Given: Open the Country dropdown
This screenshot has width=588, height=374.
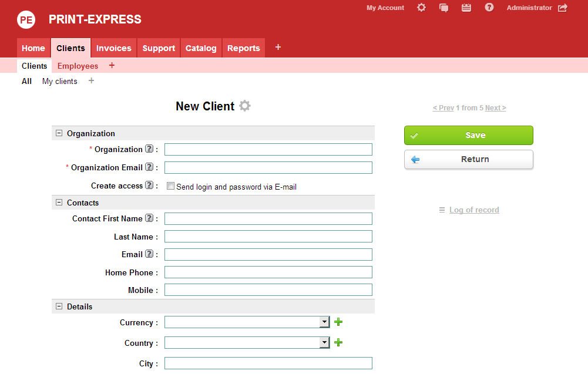Looking at the screenshot, I should (324, 342).
